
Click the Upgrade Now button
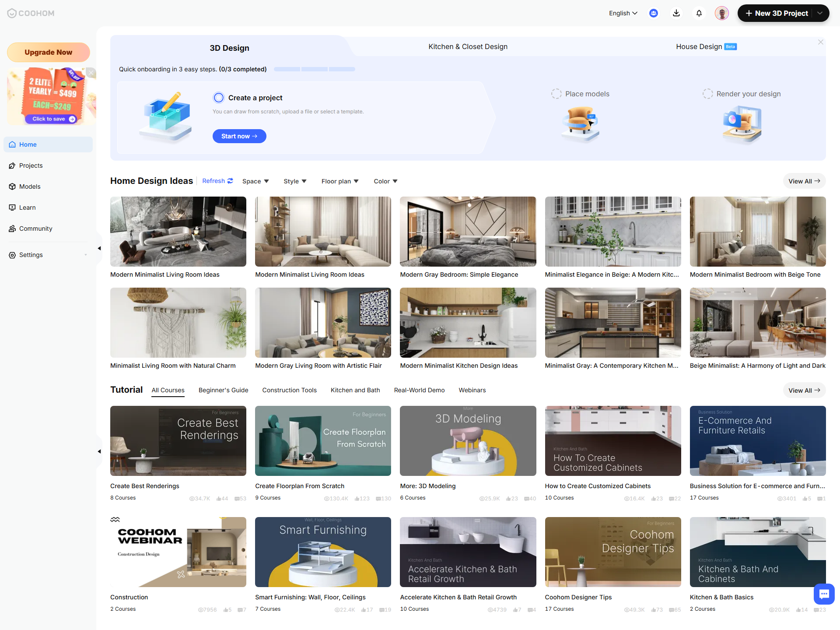pyautogui.click(x=48, y=52)
